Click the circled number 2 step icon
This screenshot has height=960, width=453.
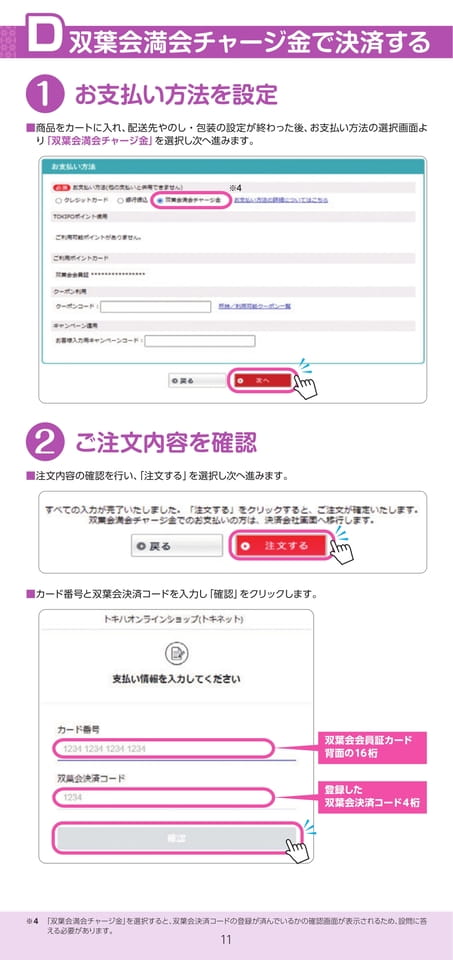pyautogui.click(x=45, y=442)
